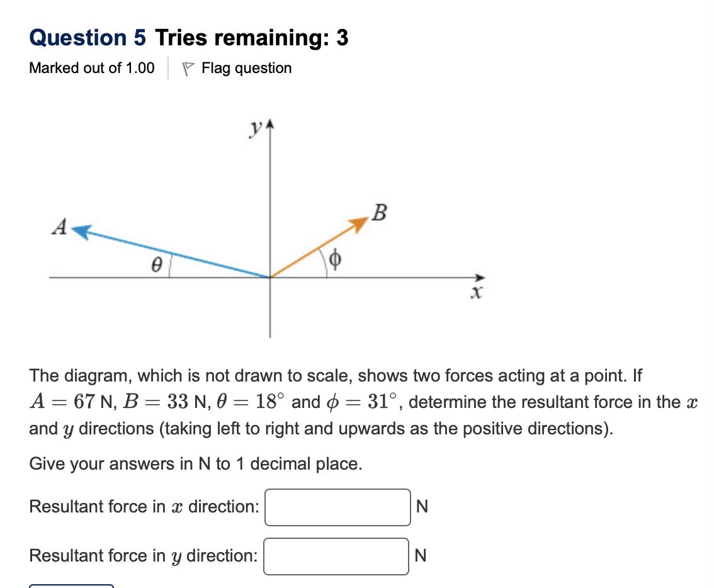Click the blue force vector A line

[x=176, y=255]
